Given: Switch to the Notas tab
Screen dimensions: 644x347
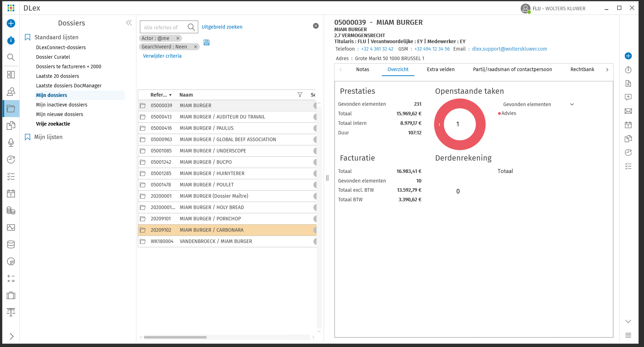Looking at the screenshot, I should [362, 69].
